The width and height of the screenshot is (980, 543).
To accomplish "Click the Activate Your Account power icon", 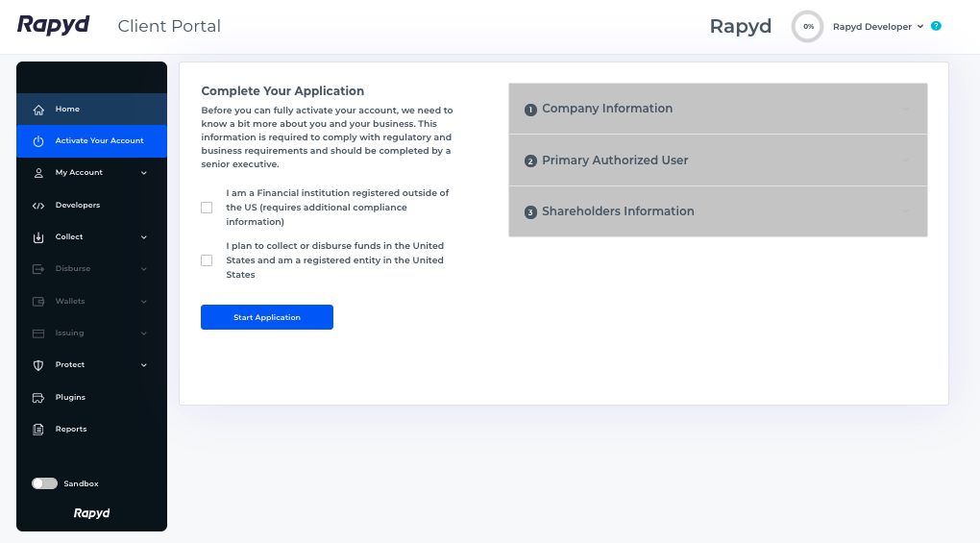I will coord(38,141).
